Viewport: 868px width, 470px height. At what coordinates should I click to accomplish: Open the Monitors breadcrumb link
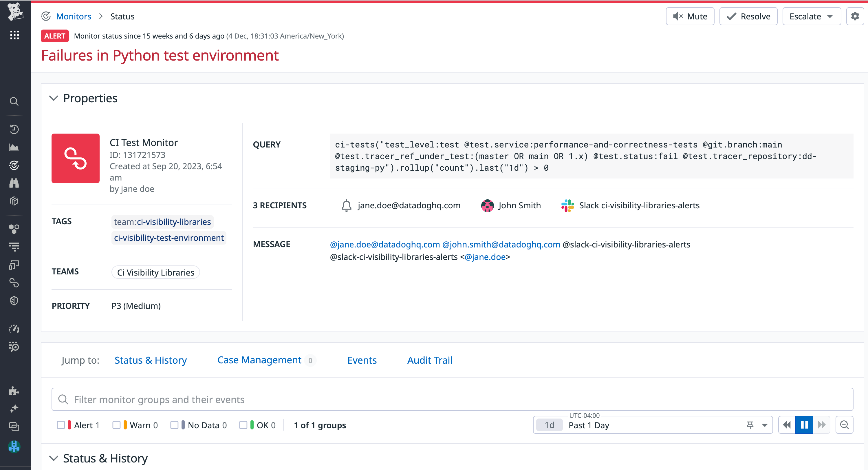point(74,16)
